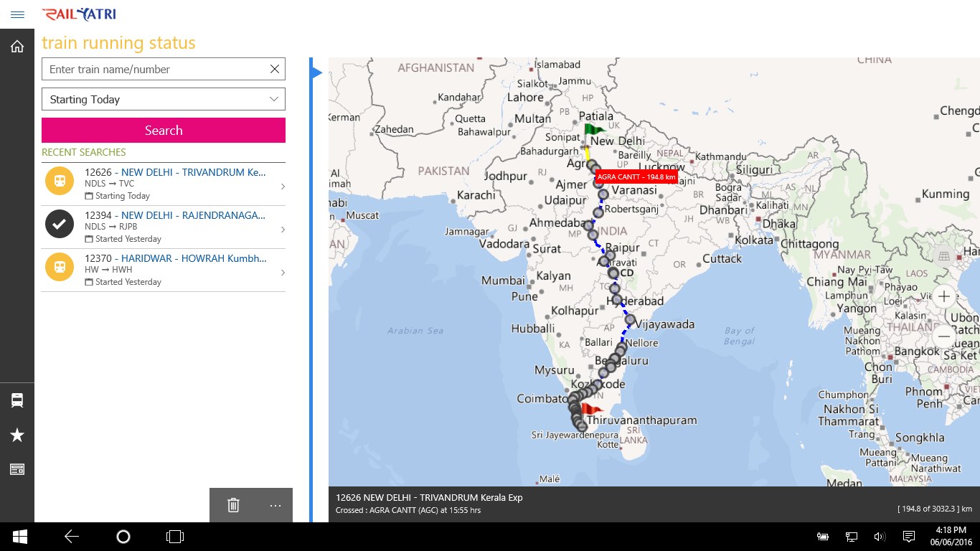
Task: Open favorites star in sidebar
Action: pyautogui.click(x=17, y=435)
